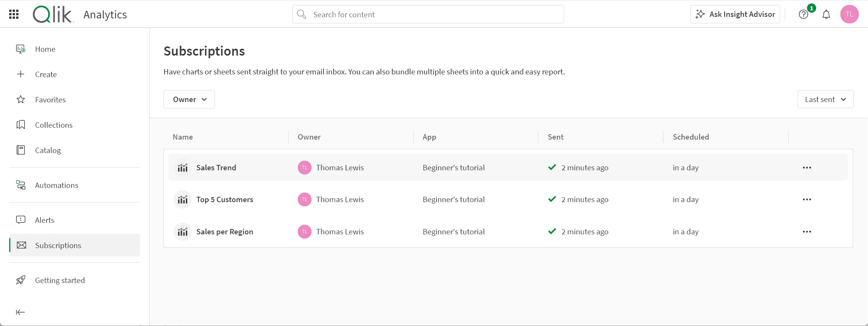This screenshot has width=868, height=326.
Task: Open the Catalog section
Action: (48, 150)
